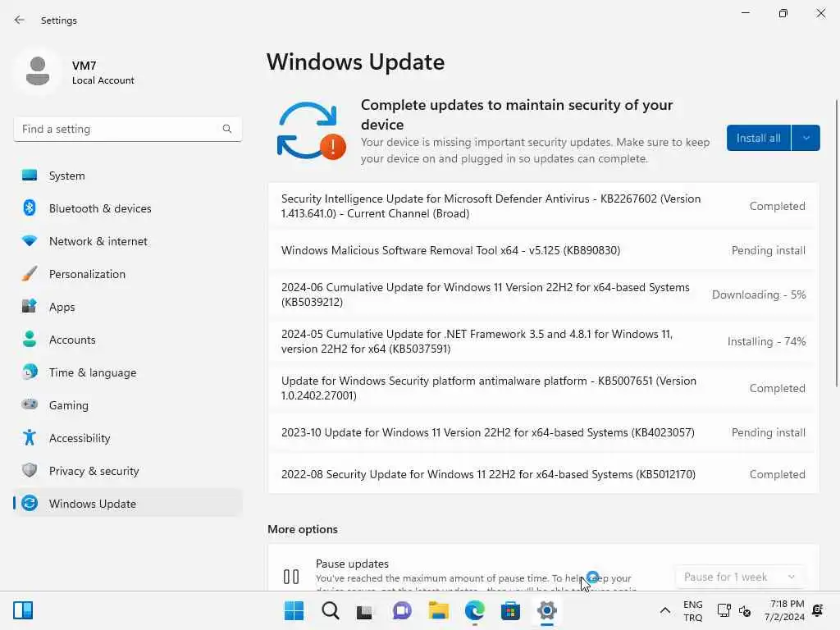Click the Privacy & security shield icon
This screenshot has height=630, width=840.
(30, 470)
